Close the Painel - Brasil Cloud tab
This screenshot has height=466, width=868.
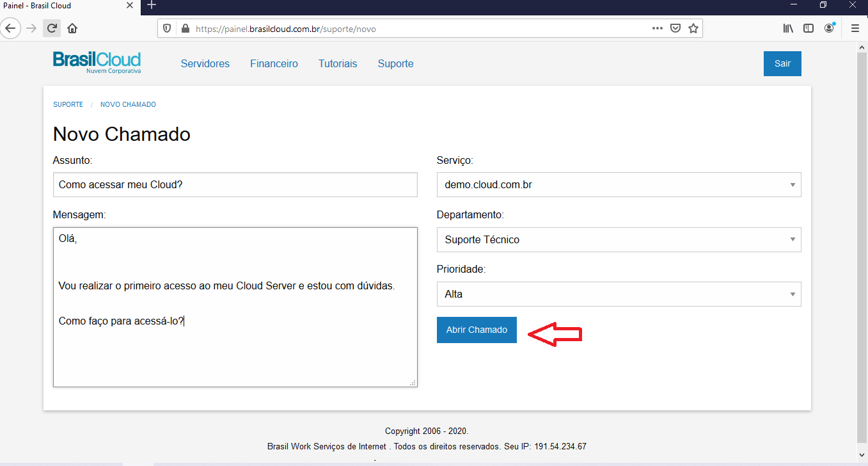[x=130, y=5]
